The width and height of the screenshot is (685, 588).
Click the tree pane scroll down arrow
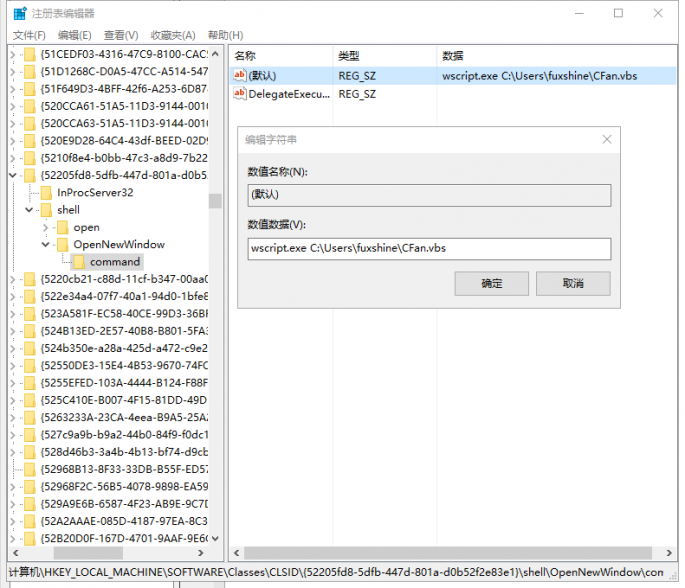click(x=215, y=538)
